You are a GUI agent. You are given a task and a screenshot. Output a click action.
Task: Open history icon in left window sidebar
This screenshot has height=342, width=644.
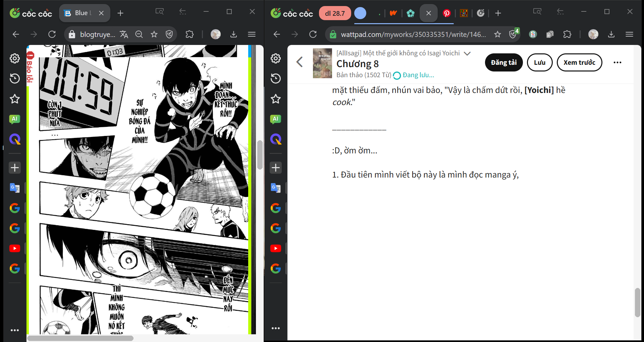click(15, 79)
